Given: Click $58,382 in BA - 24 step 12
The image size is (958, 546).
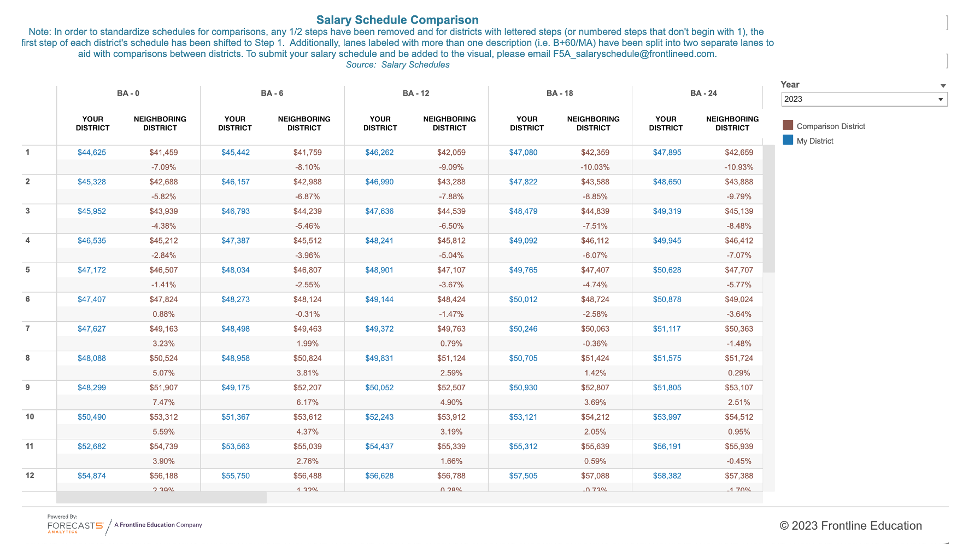Looking at the screenshot, I should (x=667, y=475).
